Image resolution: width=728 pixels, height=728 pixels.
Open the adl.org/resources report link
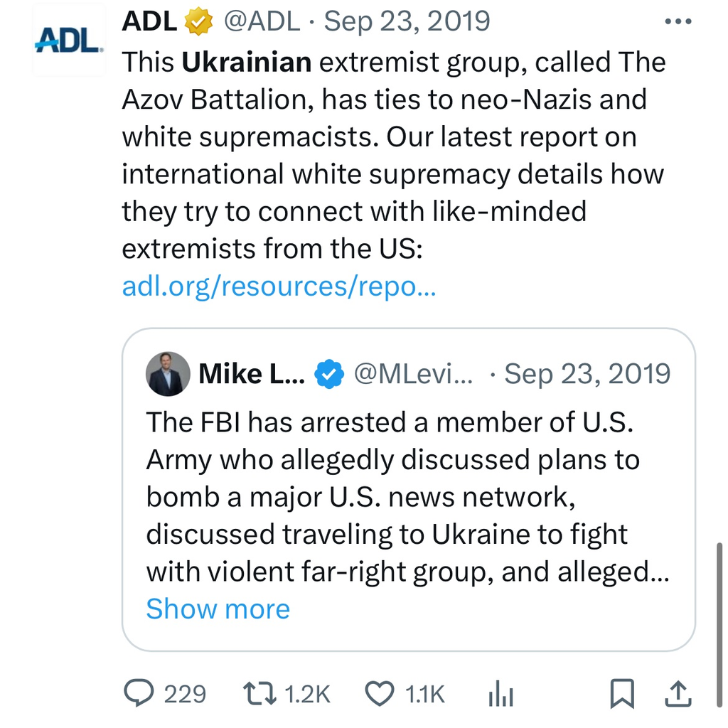tap(279, 287)
